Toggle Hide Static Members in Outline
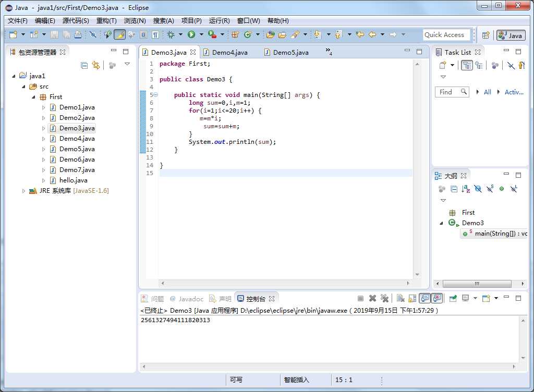 (x=490, y=189)
